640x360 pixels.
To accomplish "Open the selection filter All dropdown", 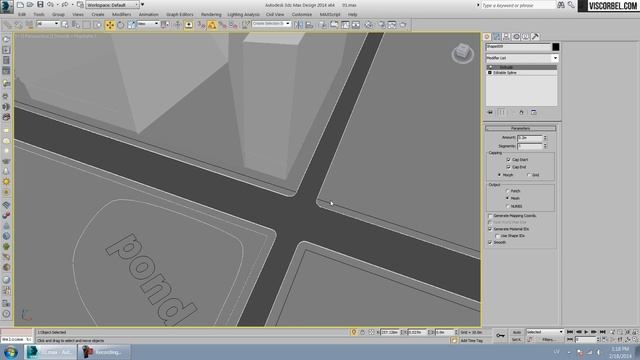I will click(47, 24).
